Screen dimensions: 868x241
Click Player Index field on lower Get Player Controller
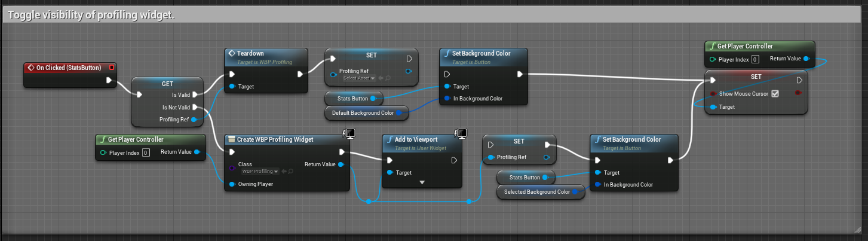click(x=146, y=152)
